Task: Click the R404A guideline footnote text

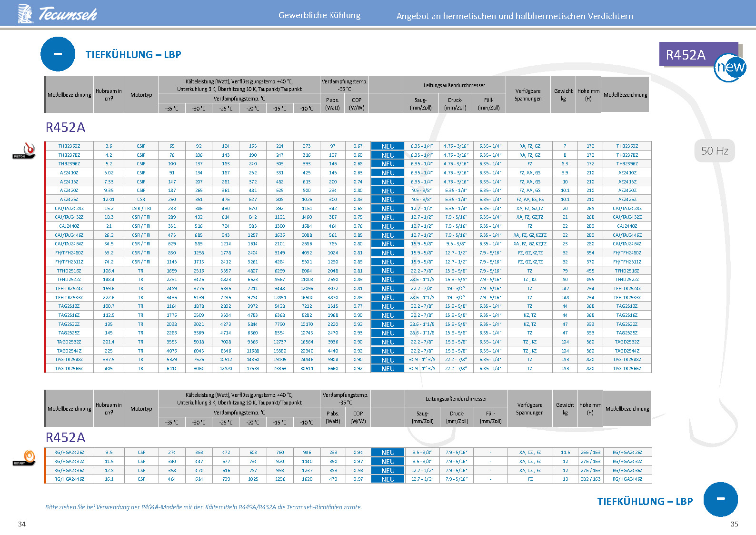Action: coord(203,507)
